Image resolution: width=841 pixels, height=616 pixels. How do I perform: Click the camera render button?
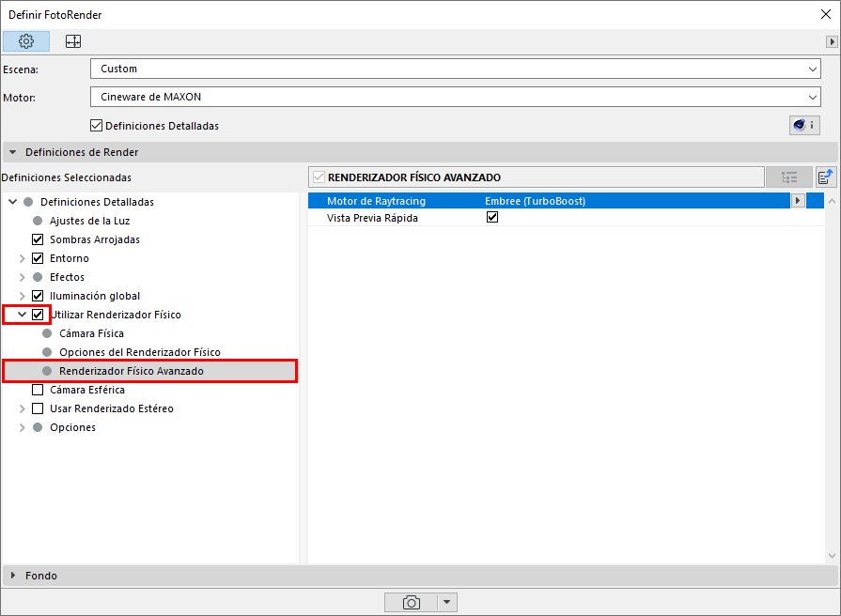(412, 602)
